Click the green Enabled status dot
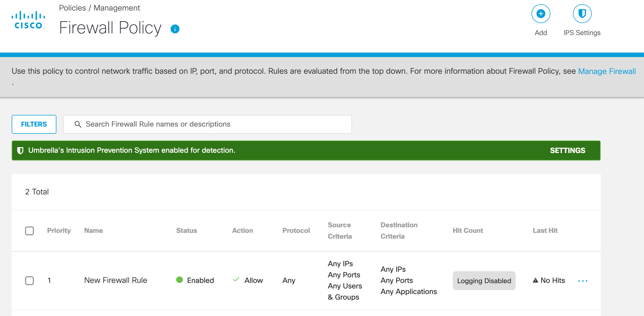 [x=179, y=280]
